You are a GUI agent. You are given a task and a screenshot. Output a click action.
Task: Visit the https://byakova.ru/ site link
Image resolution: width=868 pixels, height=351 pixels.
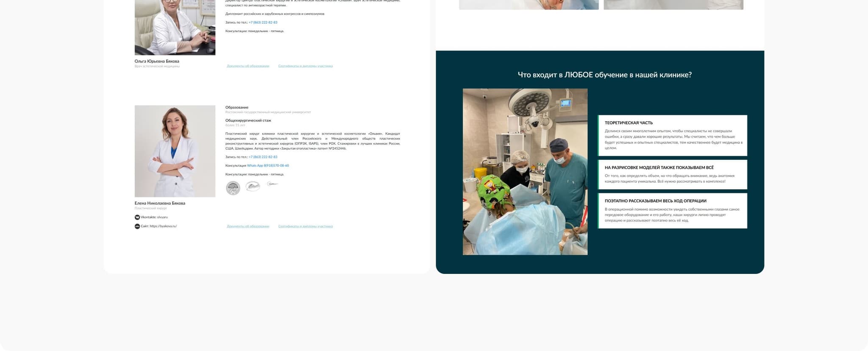click(x=163, y=226)
